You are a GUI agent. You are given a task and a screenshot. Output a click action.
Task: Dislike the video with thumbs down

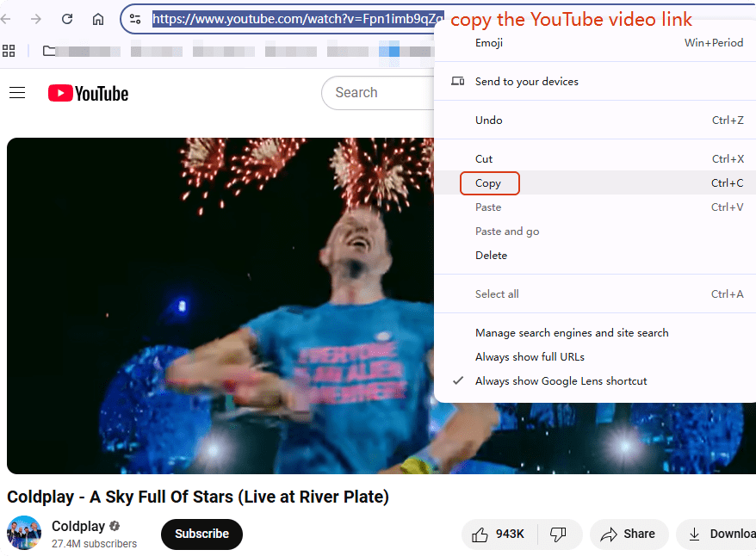(x=558, y=534)
